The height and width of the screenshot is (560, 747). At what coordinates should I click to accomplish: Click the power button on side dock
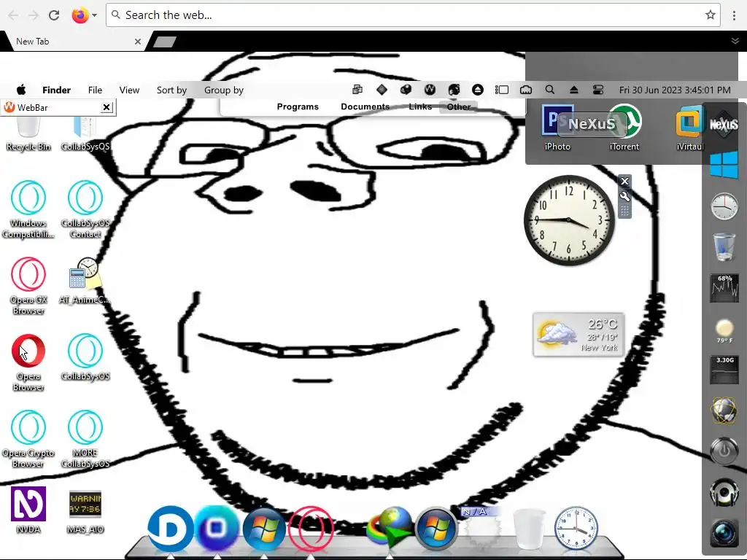click(724, 451)
